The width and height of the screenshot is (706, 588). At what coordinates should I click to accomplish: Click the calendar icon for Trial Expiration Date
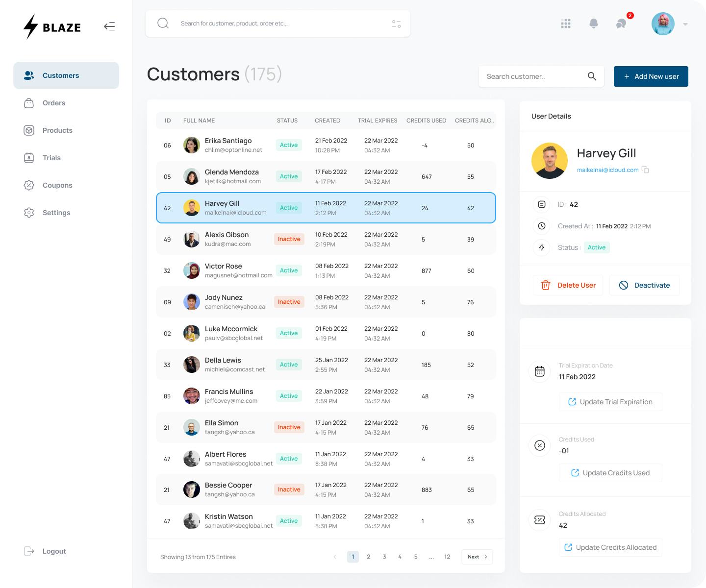pyautogui.click(x=539, y=371)
